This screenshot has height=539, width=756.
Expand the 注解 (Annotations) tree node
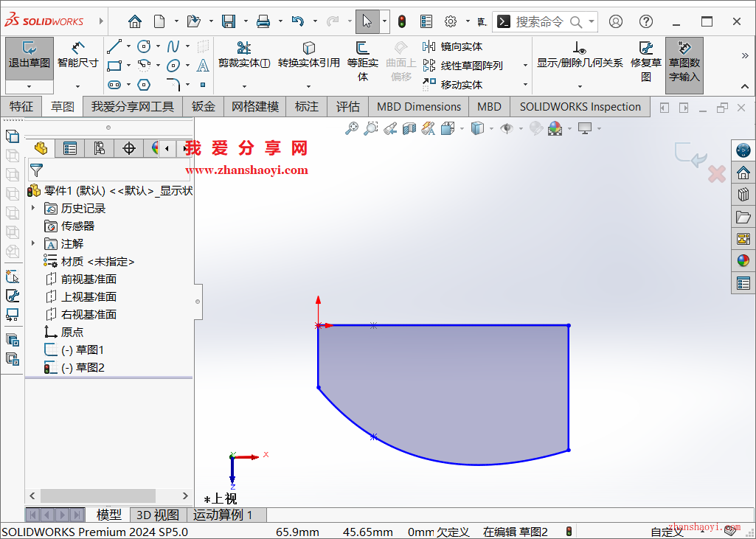point(33,243)
